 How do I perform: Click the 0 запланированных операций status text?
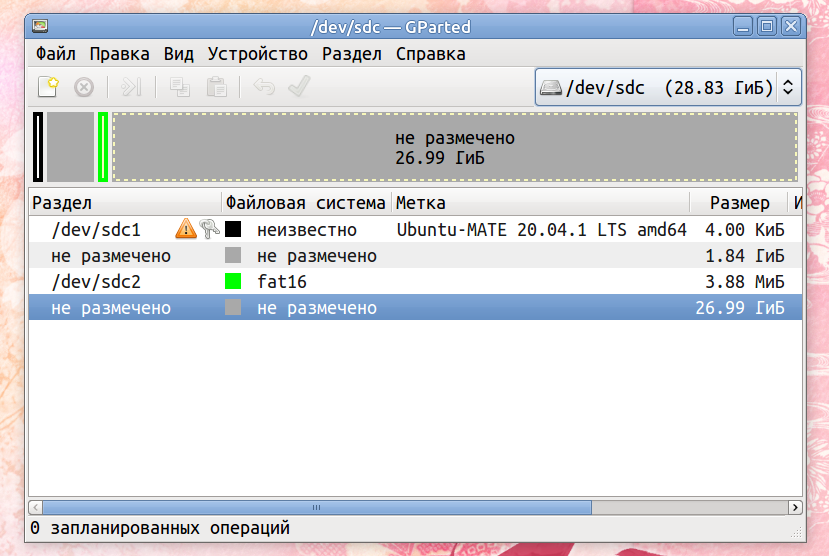click(160, 527)
